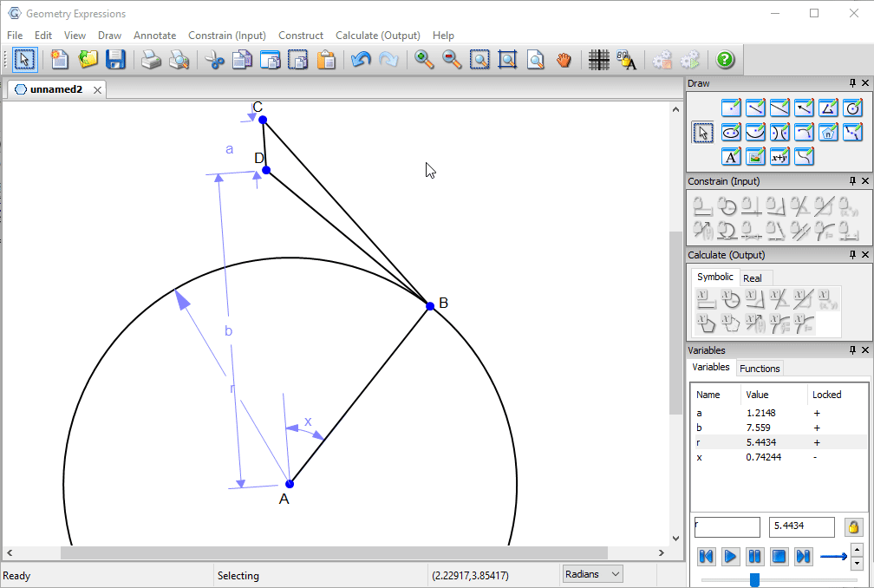Choose the Function curve draw tool
This screenshot has height=588, width=874.
tap(804, 157)
